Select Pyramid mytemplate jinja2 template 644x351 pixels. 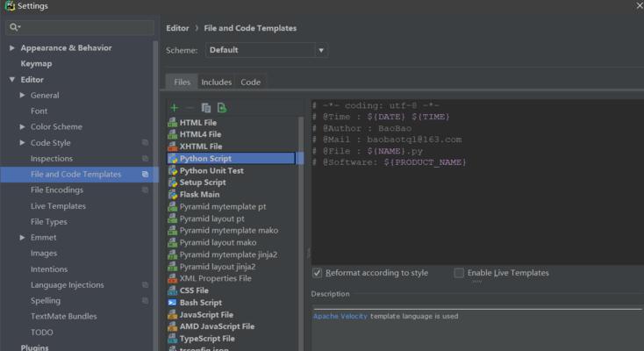tap(228, 254)
